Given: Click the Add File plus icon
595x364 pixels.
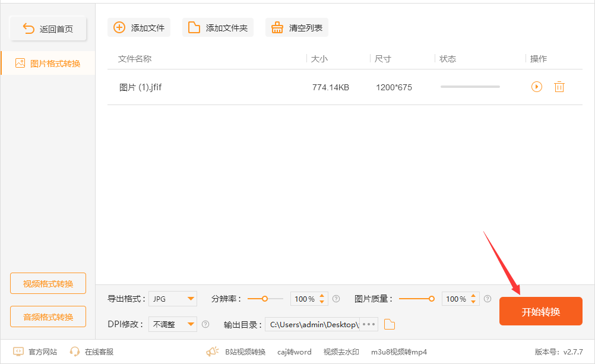Looking at the screenshot, I should (119, 27).
